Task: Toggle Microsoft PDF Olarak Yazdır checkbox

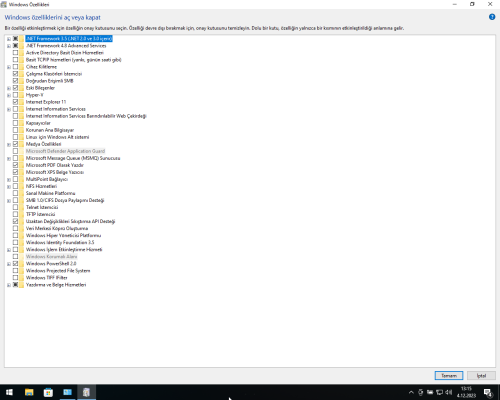Action: click(x=15, y=165)
